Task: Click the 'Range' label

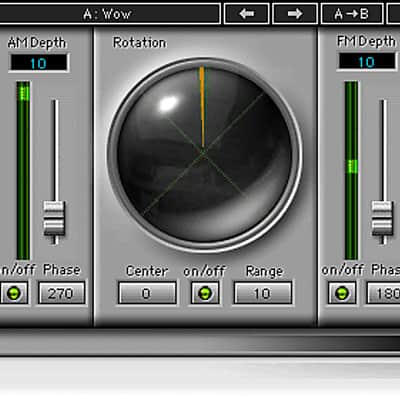Action: [x=264, y=271]
